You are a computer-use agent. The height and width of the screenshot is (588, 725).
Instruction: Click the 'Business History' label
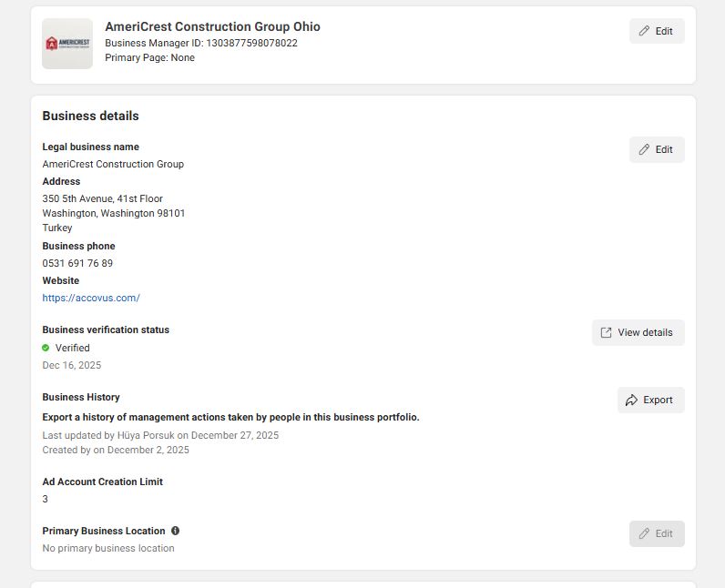(81, 397)
